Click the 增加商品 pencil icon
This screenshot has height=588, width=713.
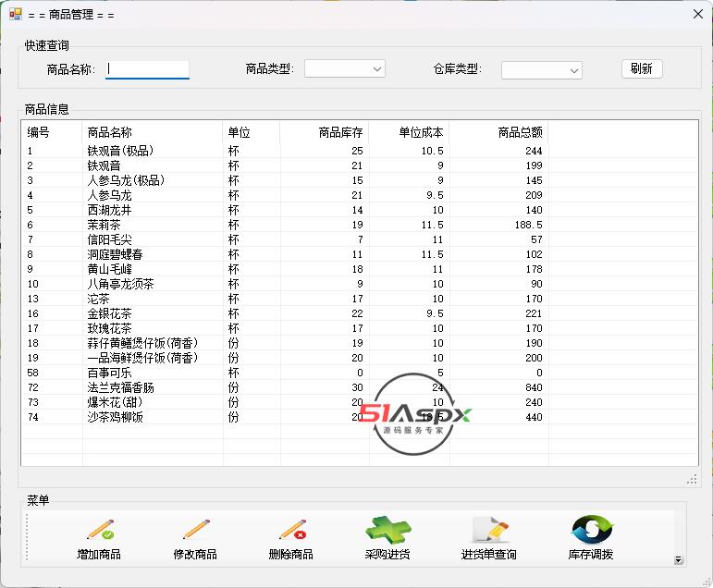(101, 530)
